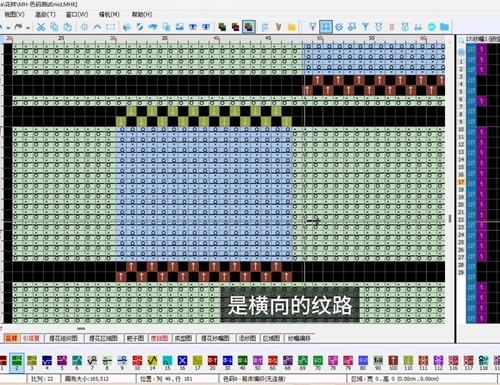Open the 横机(M) menu
This screenshot has height=385, width=500.
(109, 14)
